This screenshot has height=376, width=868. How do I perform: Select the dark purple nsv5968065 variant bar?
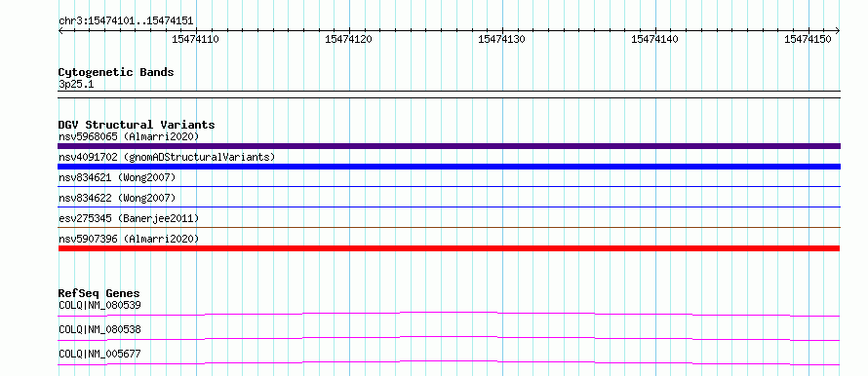point(449,146)
